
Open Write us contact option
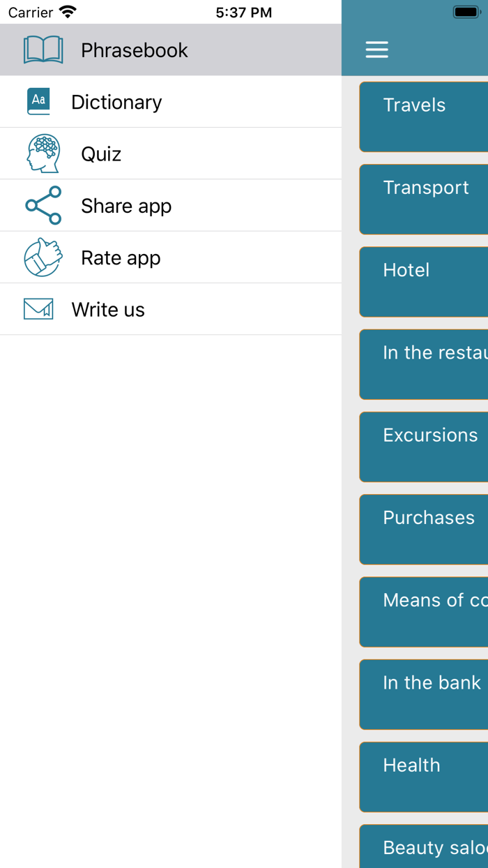[108, 309]
